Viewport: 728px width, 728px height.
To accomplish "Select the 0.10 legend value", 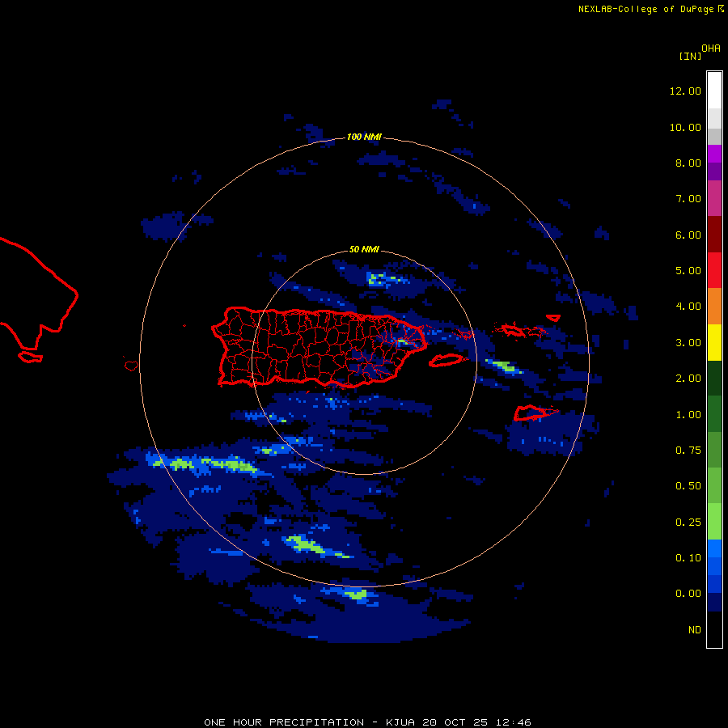I will tap(688, 558).
